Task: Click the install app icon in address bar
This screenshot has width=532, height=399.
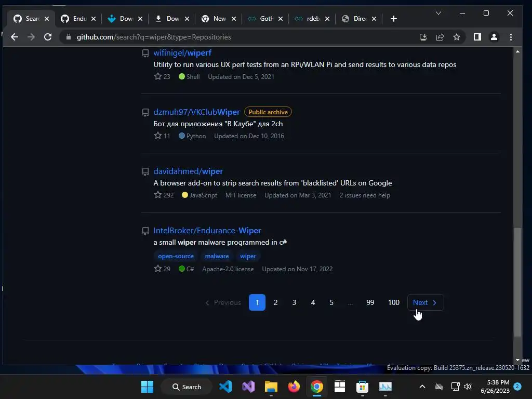Action: tap(423, 37)
